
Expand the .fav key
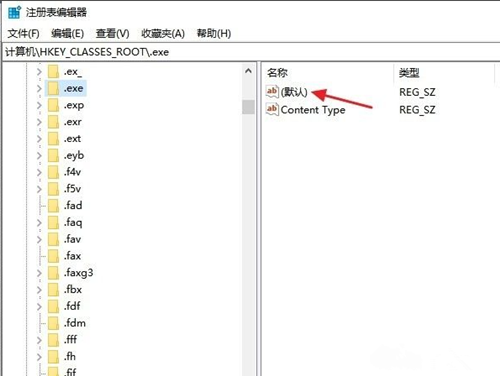point(39,239)
